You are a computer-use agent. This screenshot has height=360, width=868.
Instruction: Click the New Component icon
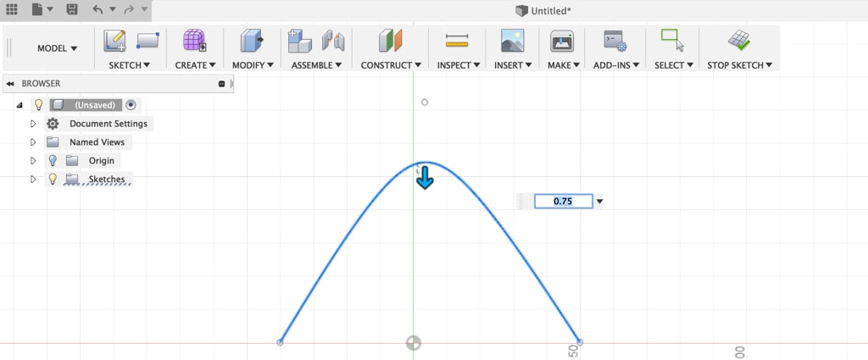299,42
